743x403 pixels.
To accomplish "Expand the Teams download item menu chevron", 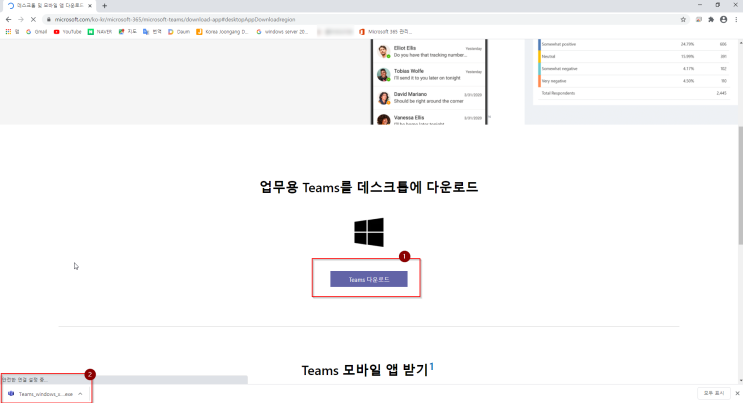I will 80,394.
